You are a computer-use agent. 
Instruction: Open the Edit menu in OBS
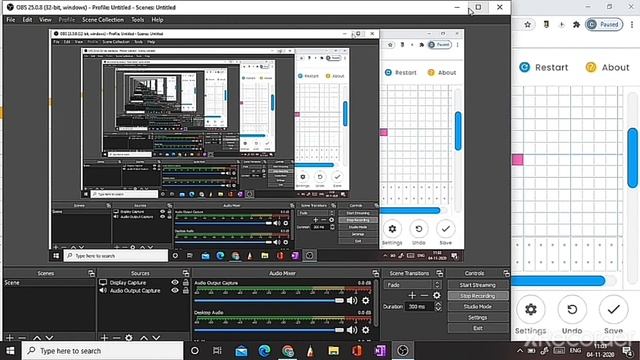point(27,20)
